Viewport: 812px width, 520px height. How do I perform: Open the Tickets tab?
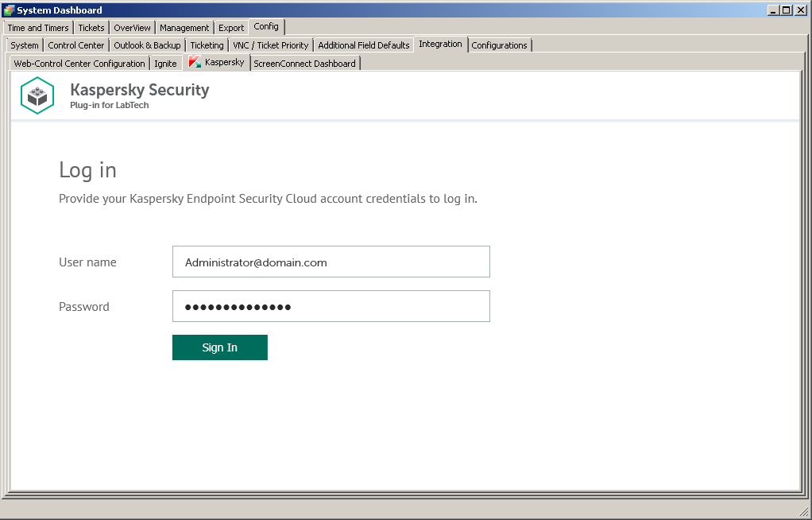tap(91, 27)
